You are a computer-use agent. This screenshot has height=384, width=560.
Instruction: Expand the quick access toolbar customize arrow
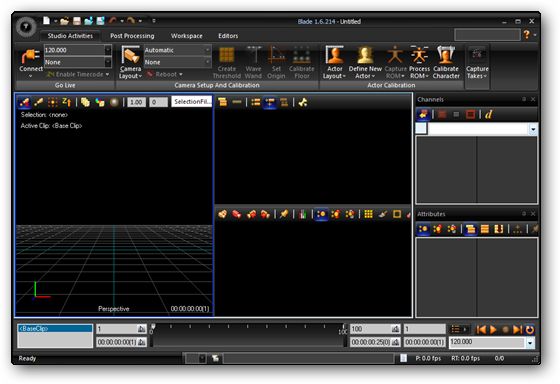tap(154, 21)
